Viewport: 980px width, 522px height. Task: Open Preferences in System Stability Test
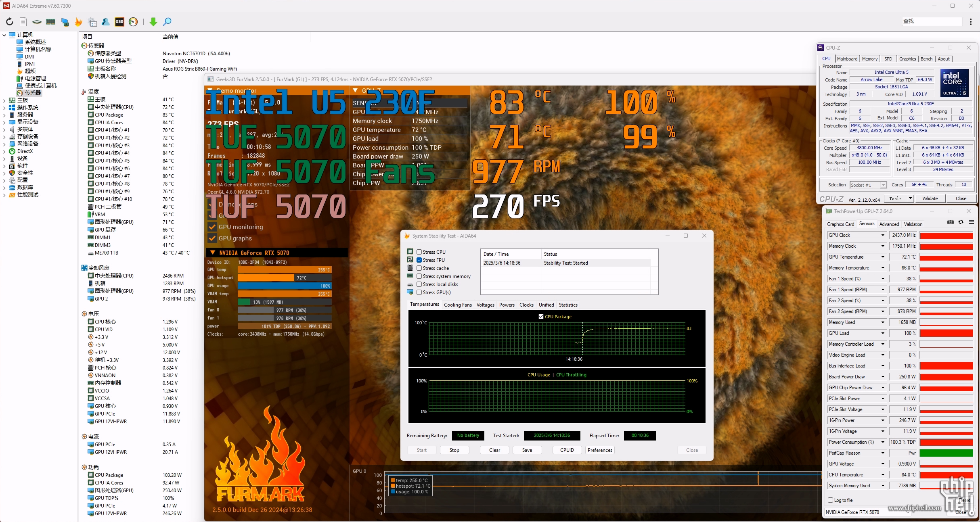point(600,450)
